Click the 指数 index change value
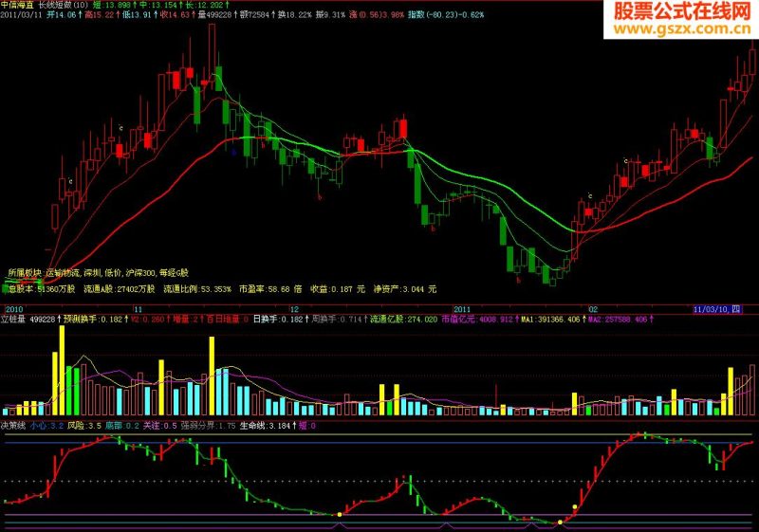 446,15
